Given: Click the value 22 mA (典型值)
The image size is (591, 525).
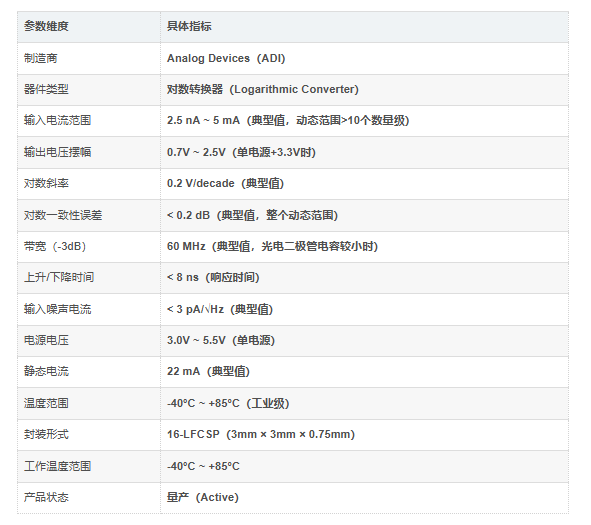Looking at the screenshot, I should pos(208,371).
